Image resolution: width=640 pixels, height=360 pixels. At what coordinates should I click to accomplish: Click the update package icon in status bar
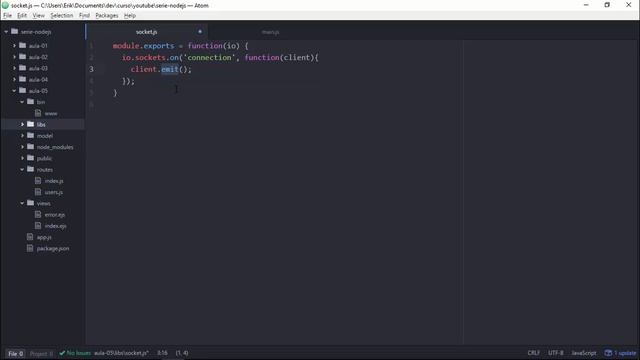point(608,353)
